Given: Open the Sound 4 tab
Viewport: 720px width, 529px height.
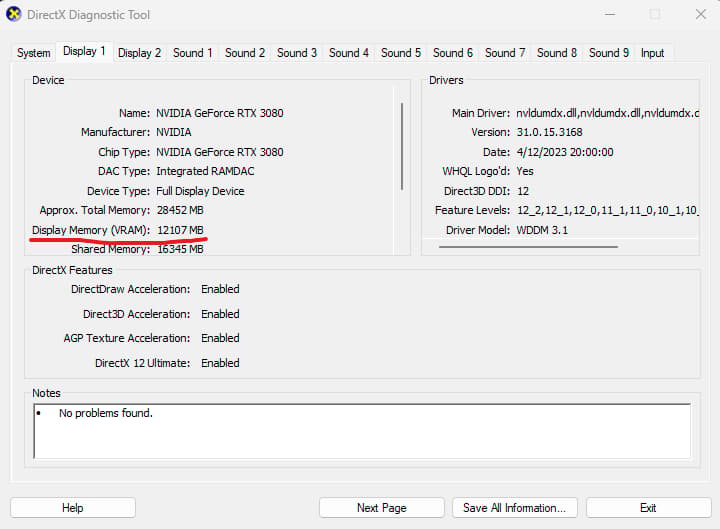Looking at the screenshot, I should tap(349, 53).
